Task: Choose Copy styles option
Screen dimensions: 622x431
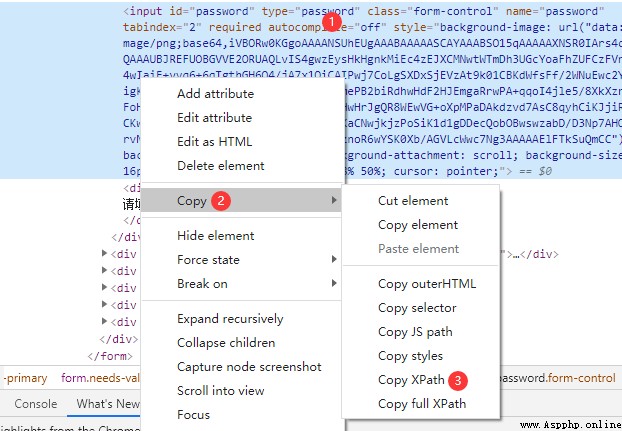Action: (411, 356)
